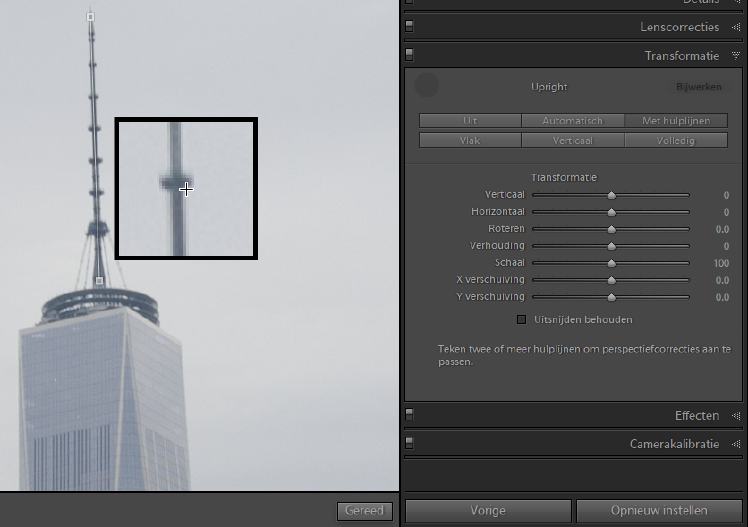Click the Y verschuiving value field
The width and height of the screenshot is (748, 527).
coord(722,298)
